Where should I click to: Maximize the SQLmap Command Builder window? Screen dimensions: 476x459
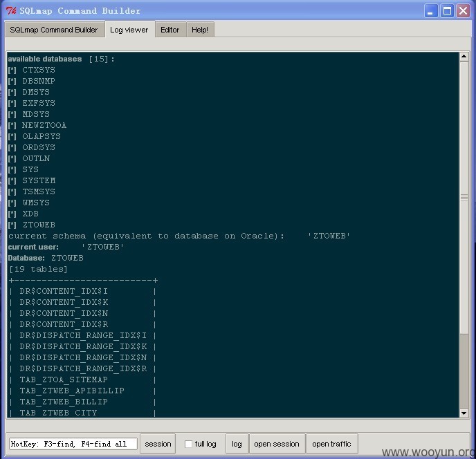pos(447,11)
